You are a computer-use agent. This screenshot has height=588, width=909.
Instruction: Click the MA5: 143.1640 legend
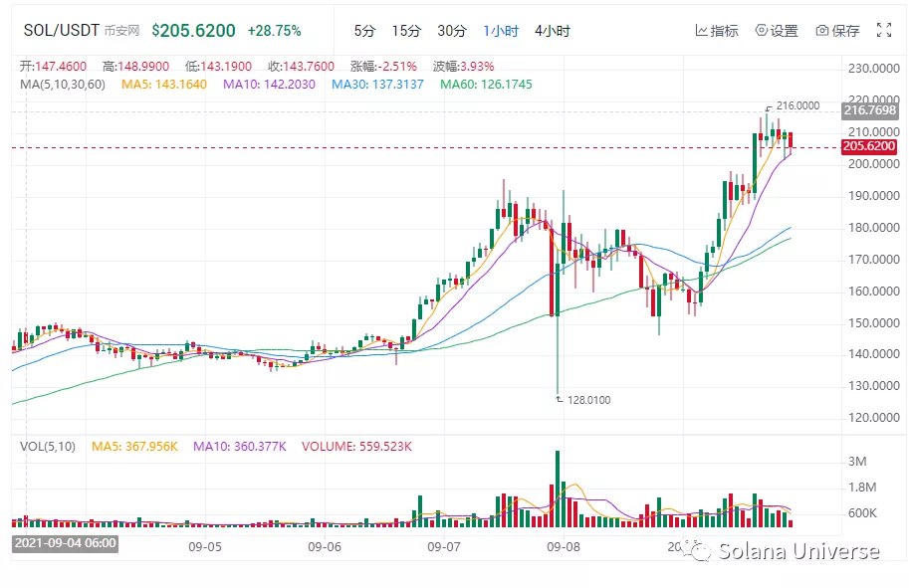pyautogui.click(x=164, y=85)
